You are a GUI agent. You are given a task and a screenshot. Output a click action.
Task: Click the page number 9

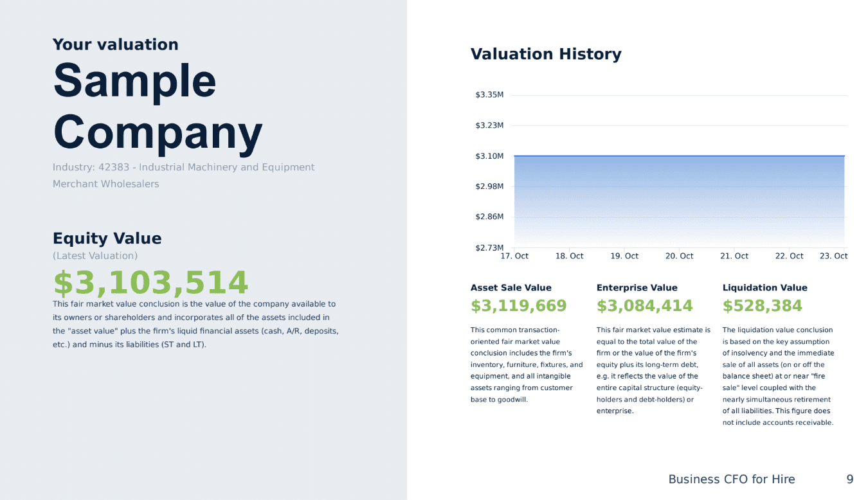coord(850,479)
